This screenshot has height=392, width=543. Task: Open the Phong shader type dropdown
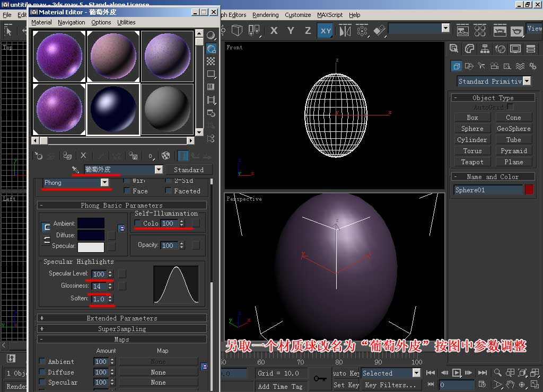pos(104,182)
